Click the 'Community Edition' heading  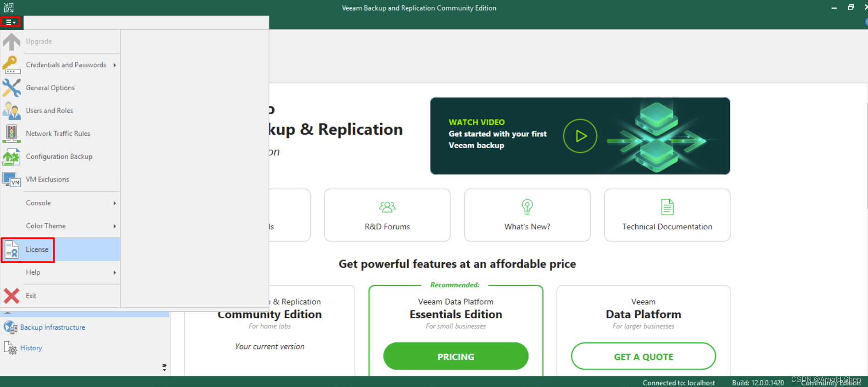270,315
